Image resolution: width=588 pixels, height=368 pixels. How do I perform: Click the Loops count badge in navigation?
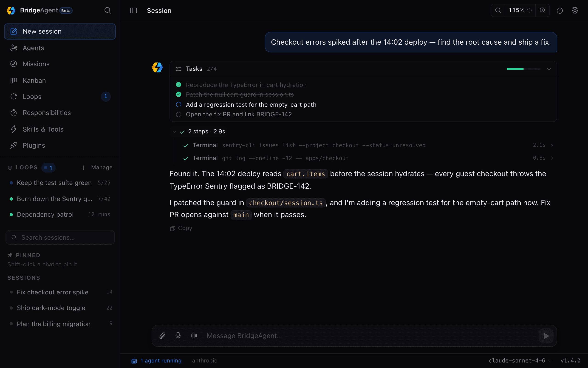[x=106, y=96]
